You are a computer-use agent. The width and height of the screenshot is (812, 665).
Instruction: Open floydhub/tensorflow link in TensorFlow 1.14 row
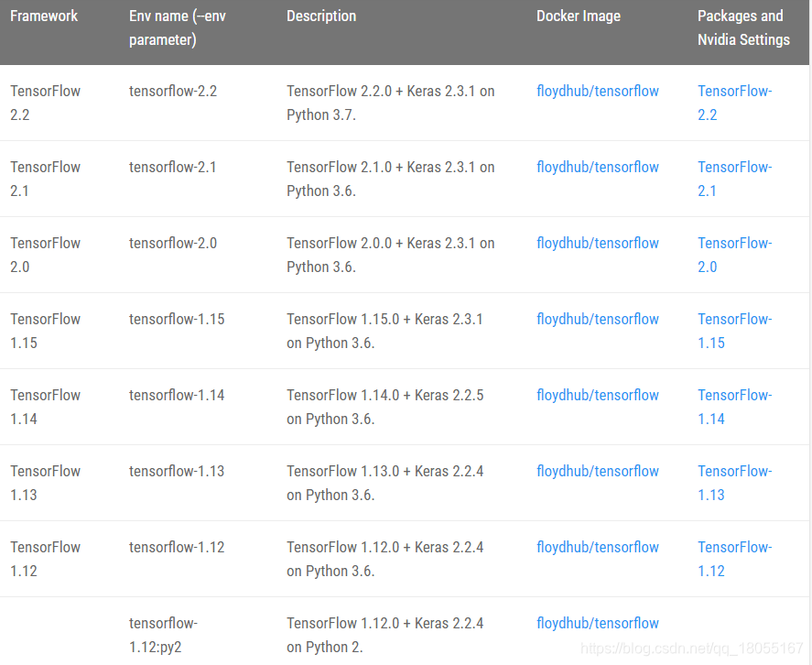tap(598, 396)
